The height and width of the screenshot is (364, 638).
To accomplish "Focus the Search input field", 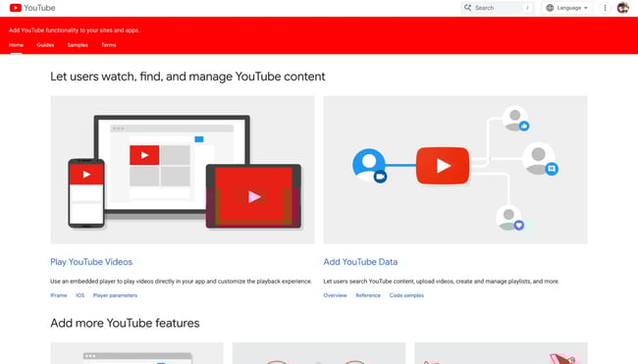I will pyautogui.click(x=498, y=8).
